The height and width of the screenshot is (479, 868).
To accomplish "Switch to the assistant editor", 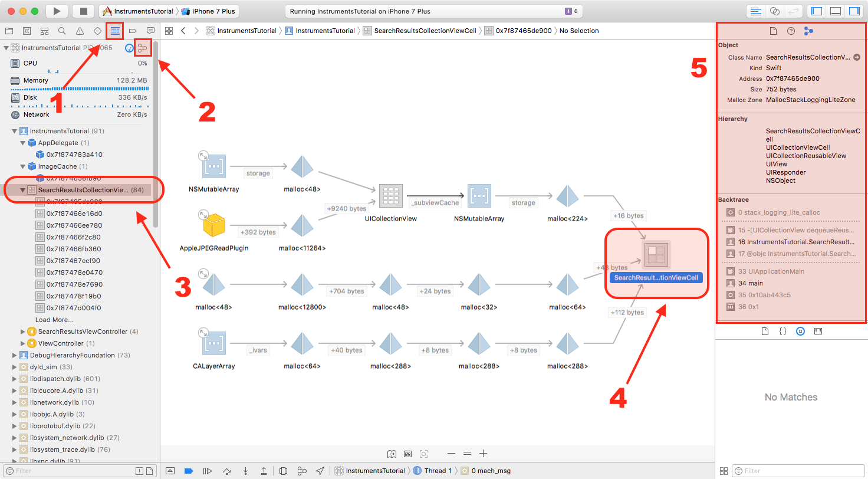I will pos(775,11).
